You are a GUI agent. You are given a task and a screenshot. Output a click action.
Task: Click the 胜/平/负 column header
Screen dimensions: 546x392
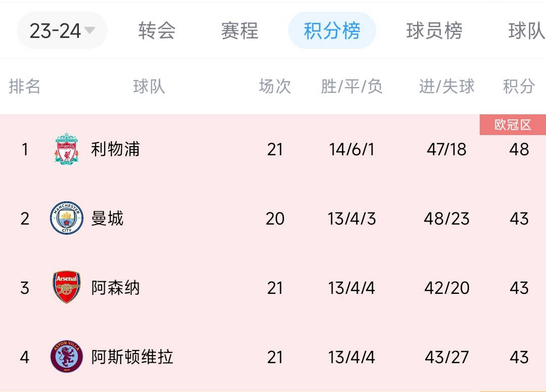coord(352,86)
